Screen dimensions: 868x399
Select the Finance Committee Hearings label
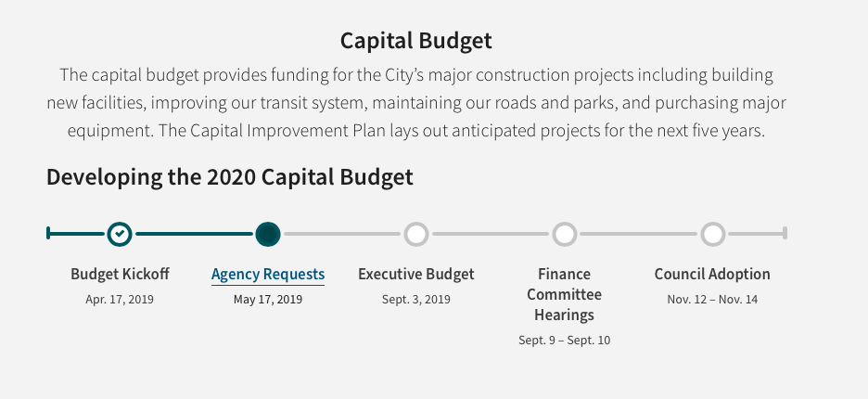pos(564,294)
